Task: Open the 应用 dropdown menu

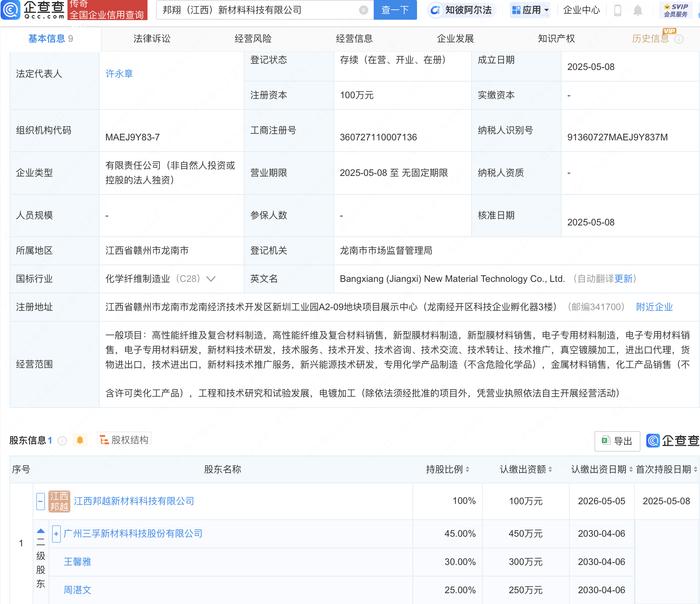Action: (x=530, y=10)
